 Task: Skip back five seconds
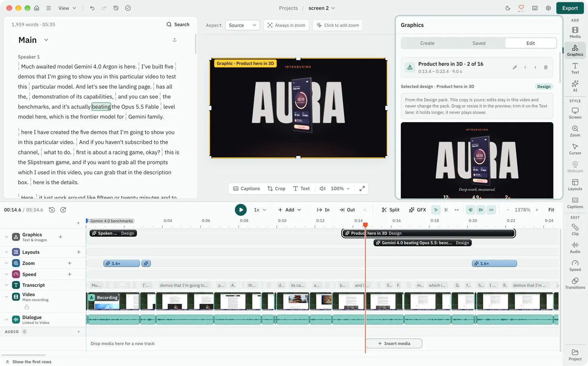[52, 210]
